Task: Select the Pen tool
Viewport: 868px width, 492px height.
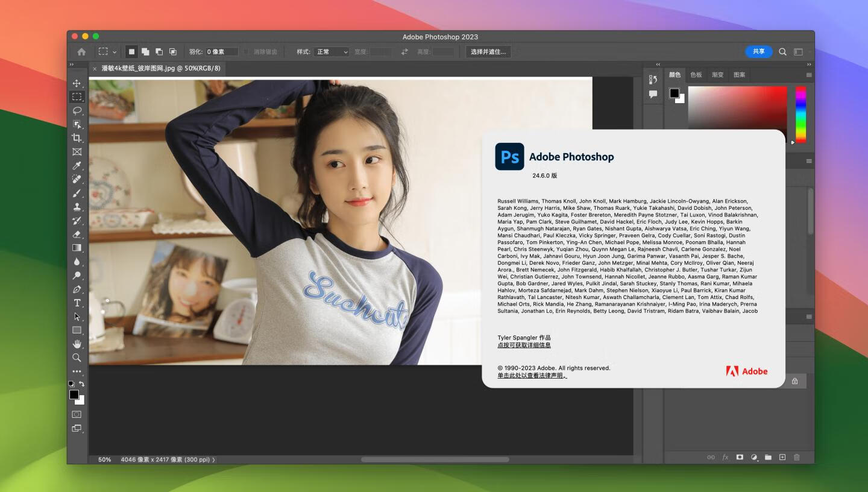Action: pos(77,289)
